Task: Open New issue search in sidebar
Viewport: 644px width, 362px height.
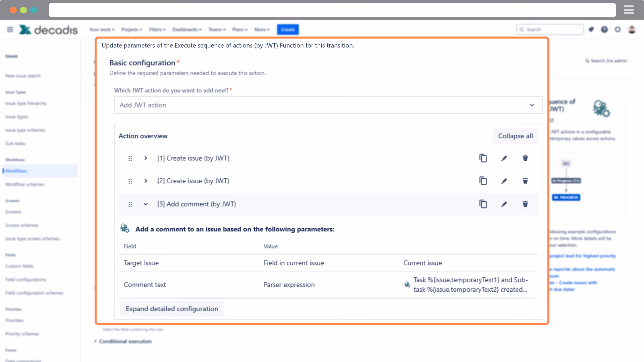Action: (23, 76)
